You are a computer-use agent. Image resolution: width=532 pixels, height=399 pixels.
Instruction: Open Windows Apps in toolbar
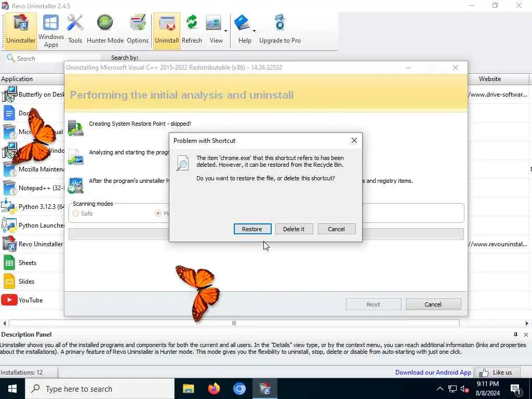[51, 31]
